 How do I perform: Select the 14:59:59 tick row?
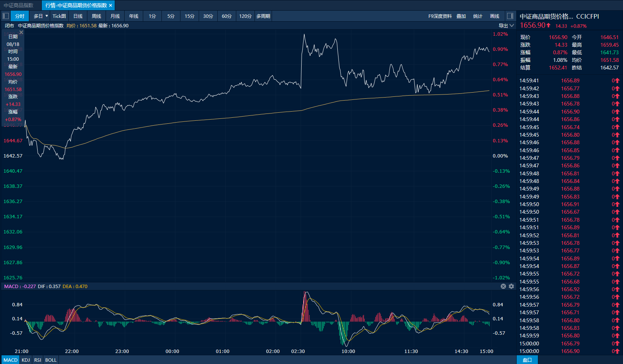pos(569,336)
